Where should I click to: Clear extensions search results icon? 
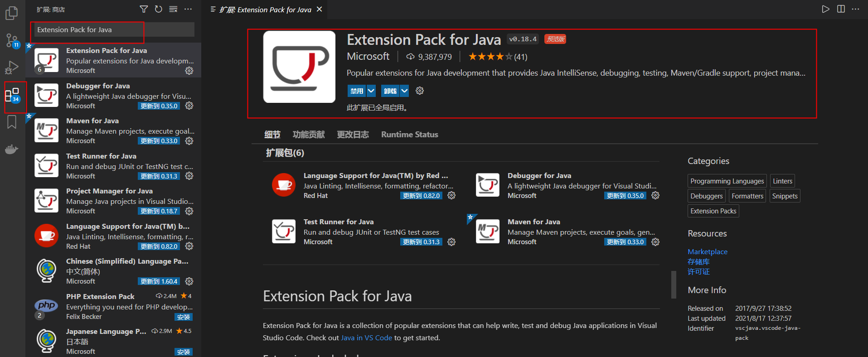(x=173, y=9)
